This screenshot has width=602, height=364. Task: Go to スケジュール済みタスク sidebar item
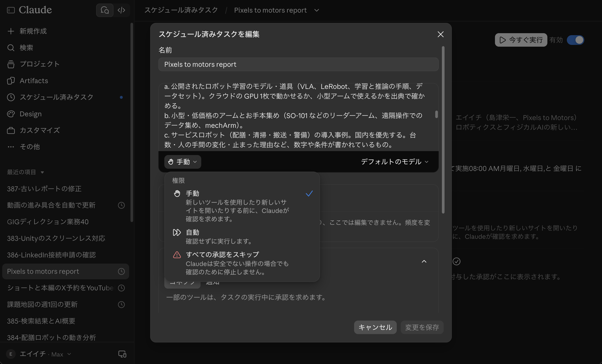pyautogui.click(x=65, y=97)
